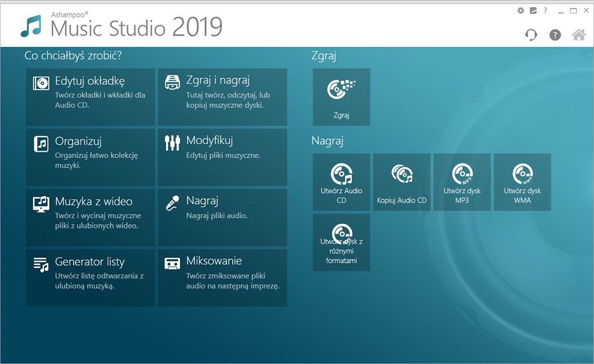Image resolution: width=594 pixels, height=364 pixels.
Task: Select the Organizuj heading
Action: tap(78, 142)
